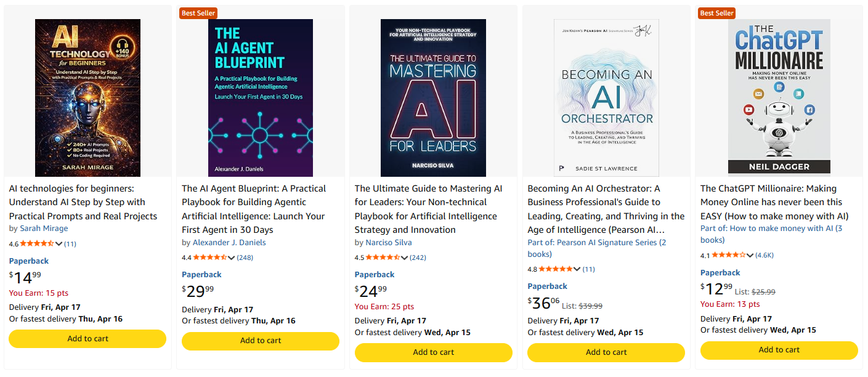Expand star rating popover for Narciso Silva's book

tap(405, 257)
